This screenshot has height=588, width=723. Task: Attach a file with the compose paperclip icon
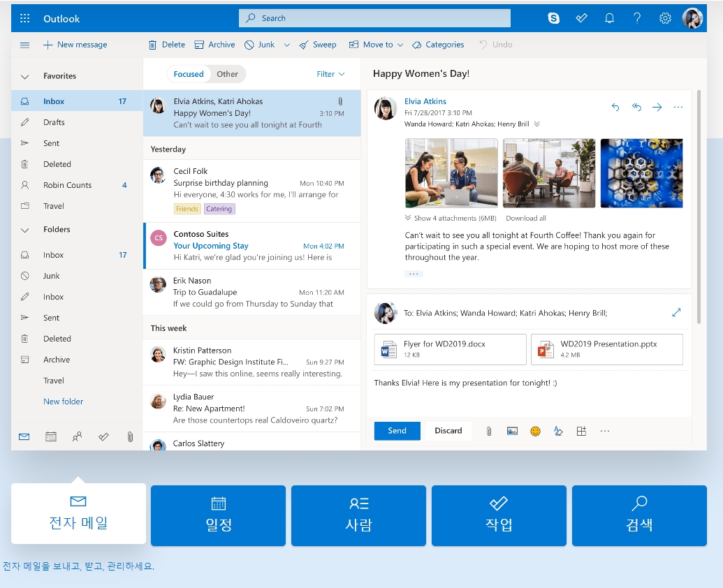point(489,431)
